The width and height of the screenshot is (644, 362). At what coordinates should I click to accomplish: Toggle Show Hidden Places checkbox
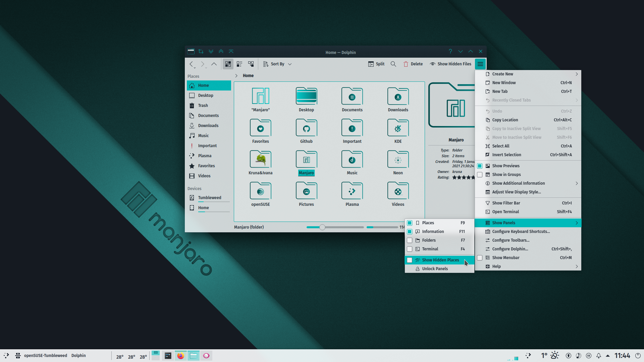click(410, 260)
